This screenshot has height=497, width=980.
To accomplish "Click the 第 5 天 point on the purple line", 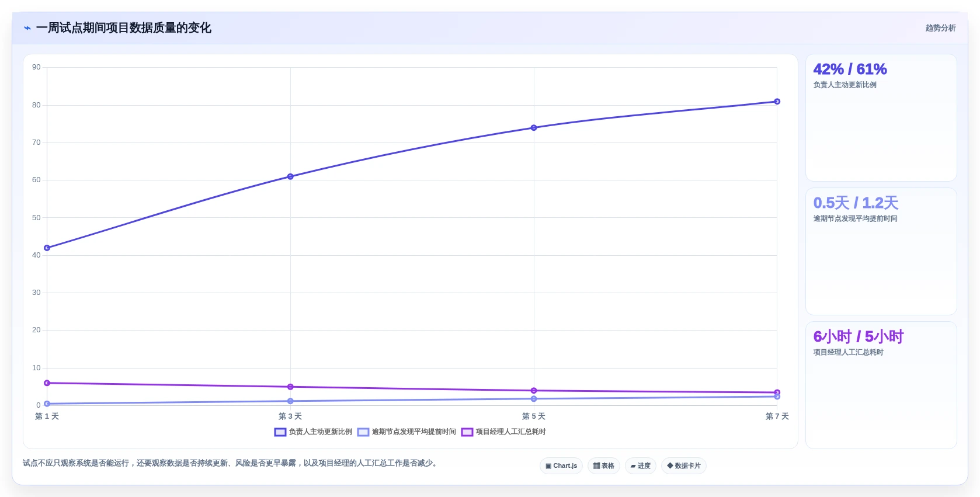I will 534,391.
